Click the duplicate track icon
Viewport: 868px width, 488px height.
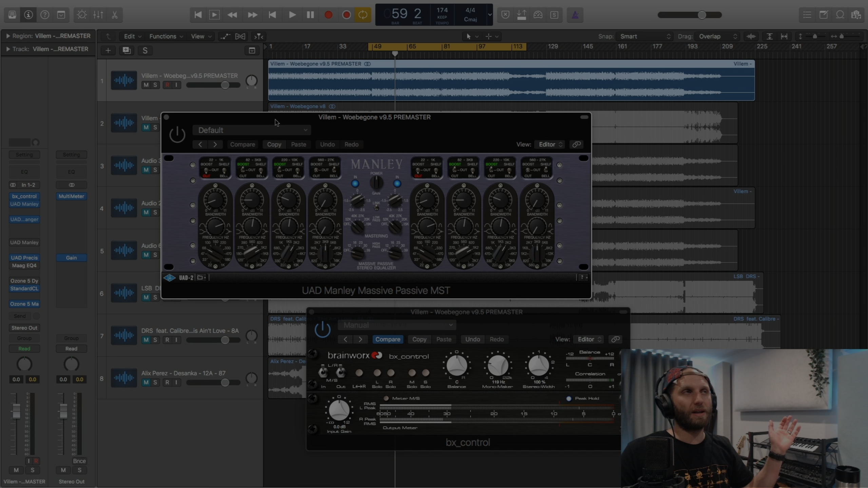[x=127, y=51]
